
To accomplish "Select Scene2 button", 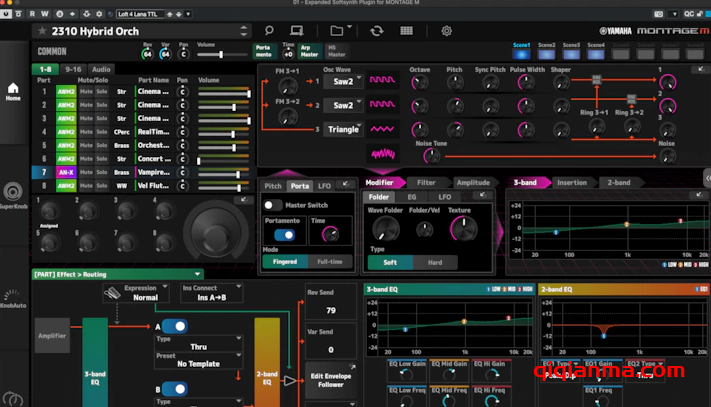I will click(x=546, y=54).
